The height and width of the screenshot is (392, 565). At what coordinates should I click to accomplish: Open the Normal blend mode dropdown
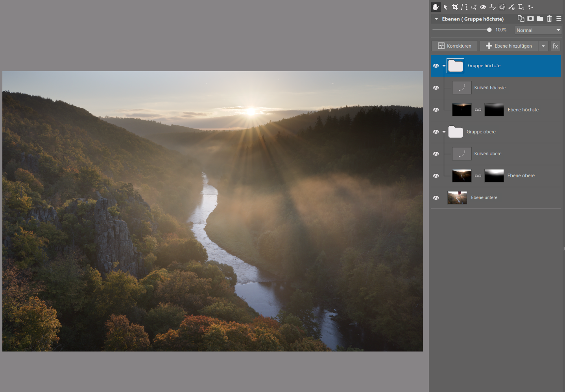pos(538,30)
